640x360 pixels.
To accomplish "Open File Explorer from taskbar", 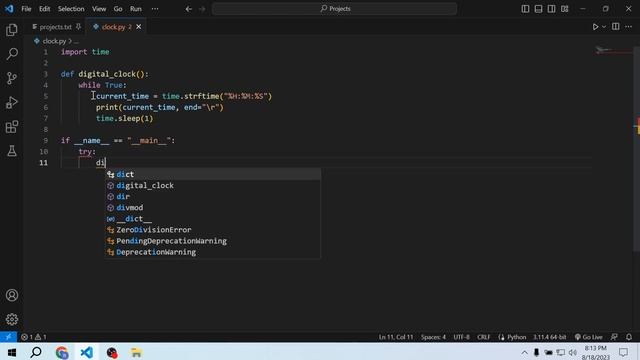I will point(136,352).
